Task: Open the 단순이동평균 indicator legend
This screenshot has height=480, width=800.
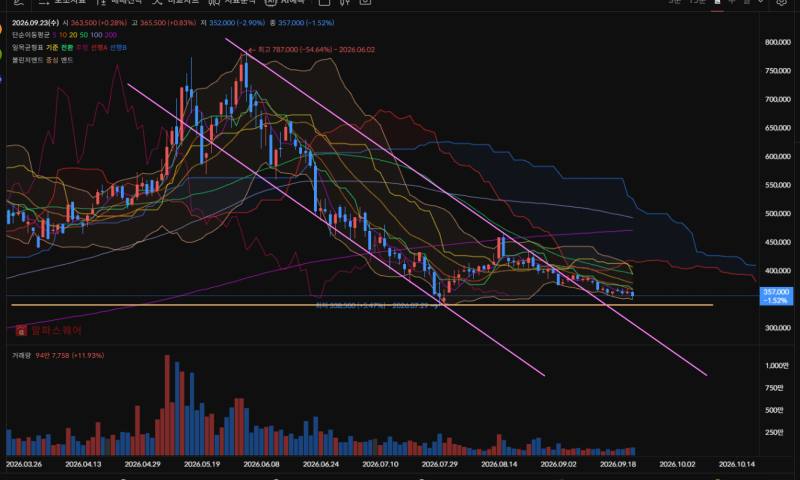Action: coord(31,35)
